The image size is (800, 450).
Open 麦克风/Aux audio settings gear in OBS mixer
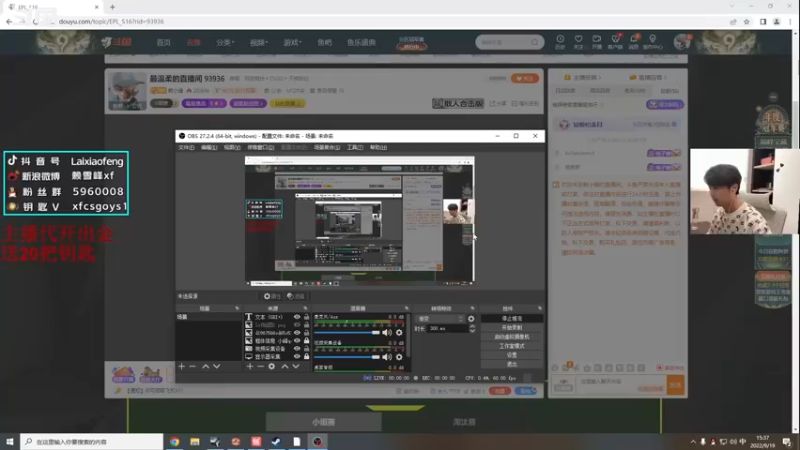coord(399,333)
